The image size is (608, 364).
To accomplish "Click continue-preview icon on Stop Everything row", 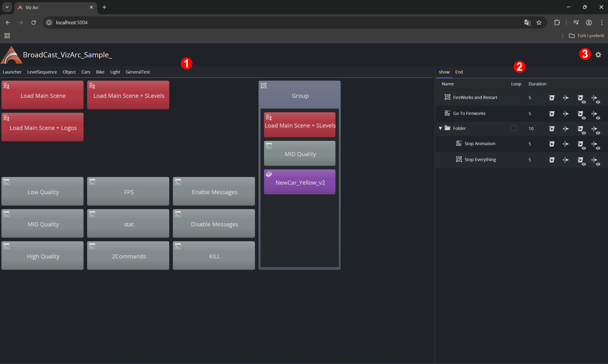I will pos(595,160).
